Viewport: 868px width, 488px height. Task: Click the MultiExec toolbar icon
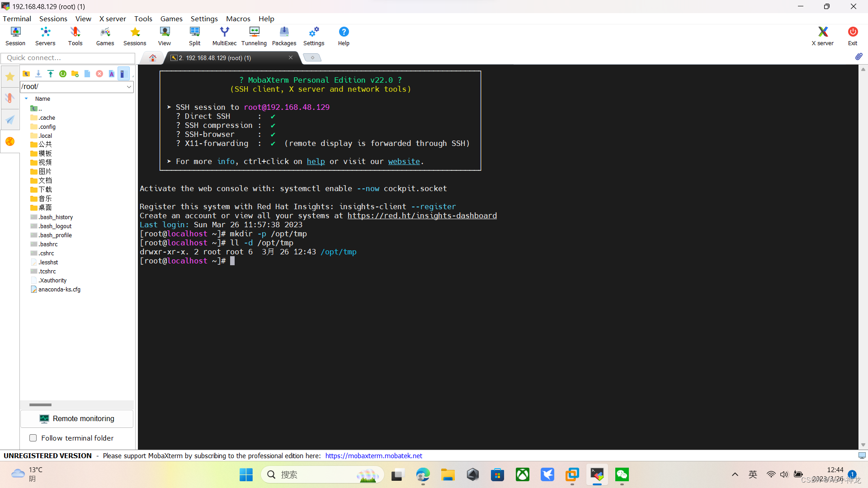pos(224,36)
